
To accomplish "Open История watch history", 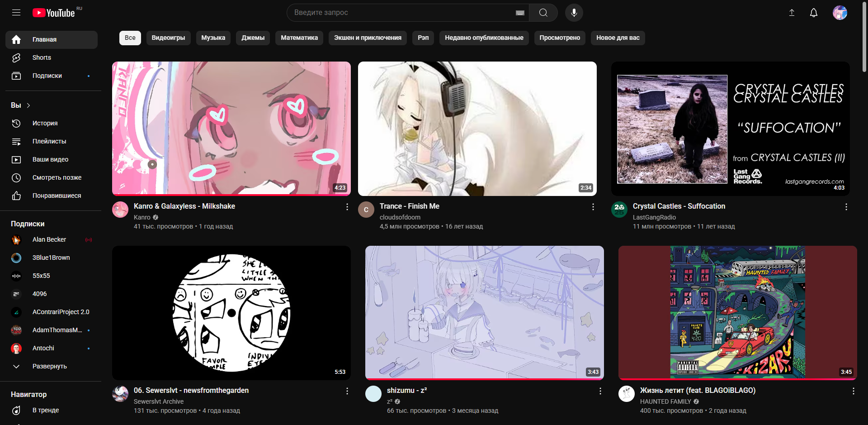I will [x=52, y=123].
